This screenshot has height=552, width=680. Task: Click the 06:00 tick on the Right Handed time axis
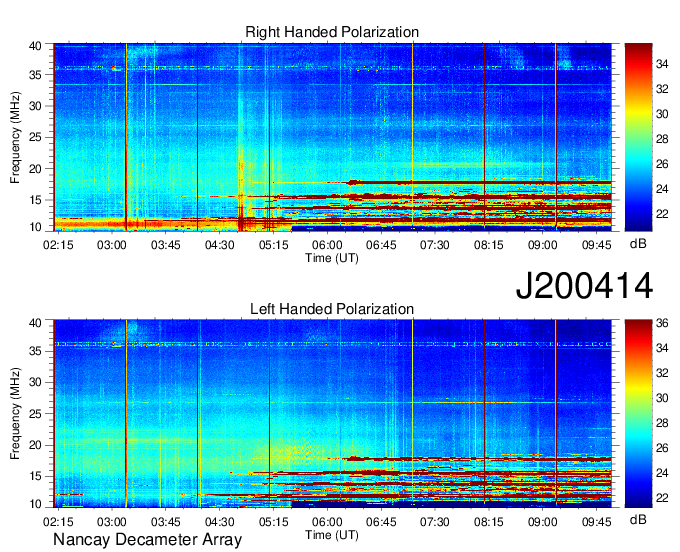(327, 245)
